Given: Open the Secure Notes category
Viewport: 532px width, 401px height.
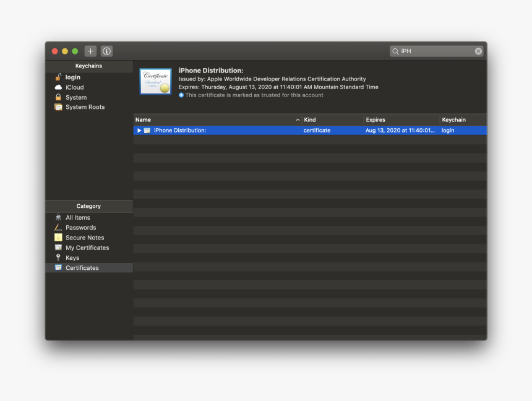Looking at the screenshot, I should (x=85, y=238).
